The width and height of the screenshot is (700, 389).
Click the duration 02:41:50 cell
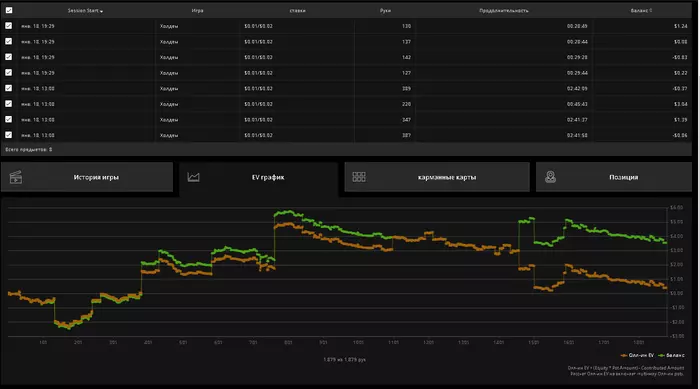point(577,135)
